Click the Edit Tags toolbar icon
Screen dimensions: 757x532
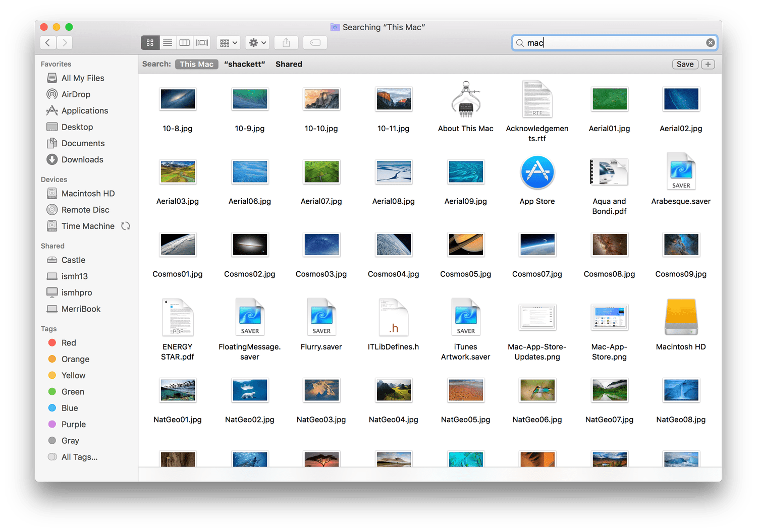(315, 43)
